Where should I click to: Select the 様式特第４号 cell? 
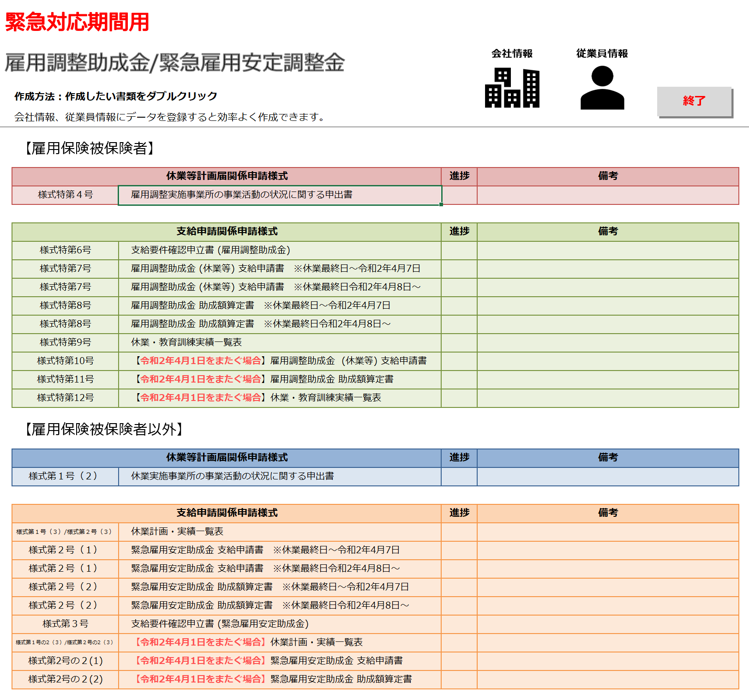(66, 195)
